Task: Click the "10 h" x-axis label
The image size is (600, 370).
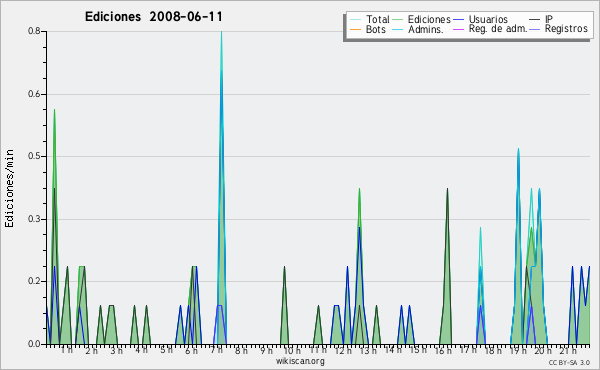Action: point(292,350)
